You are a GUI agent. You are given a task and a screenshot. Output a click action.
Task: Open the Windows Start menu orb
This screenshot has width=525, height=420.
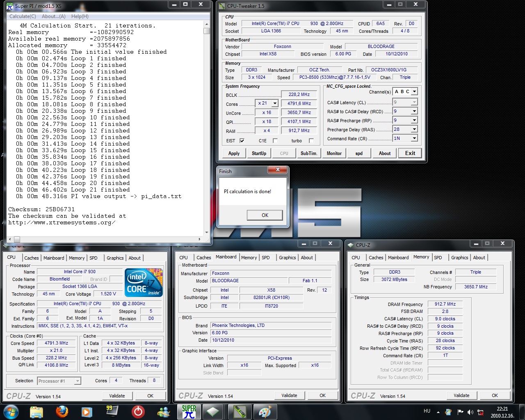[x=11, y=411]
